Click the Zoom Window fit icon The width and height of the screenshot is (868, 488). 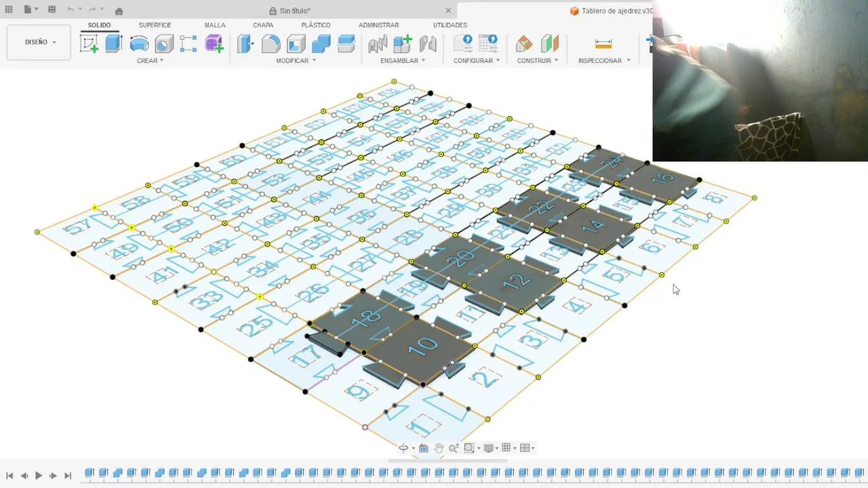pos(469,448)
